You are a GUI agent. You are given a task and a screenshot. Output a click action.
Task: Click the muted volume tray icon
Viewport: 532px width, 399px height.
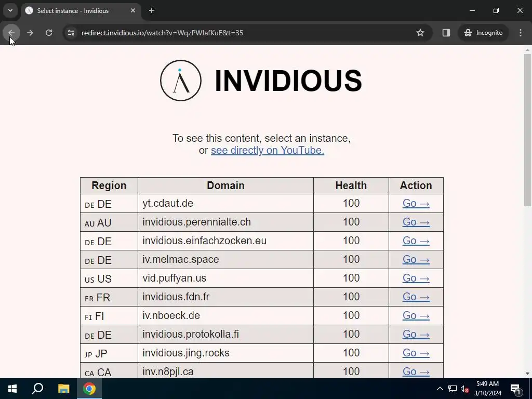pyautogui.click(x=464, y=389)
